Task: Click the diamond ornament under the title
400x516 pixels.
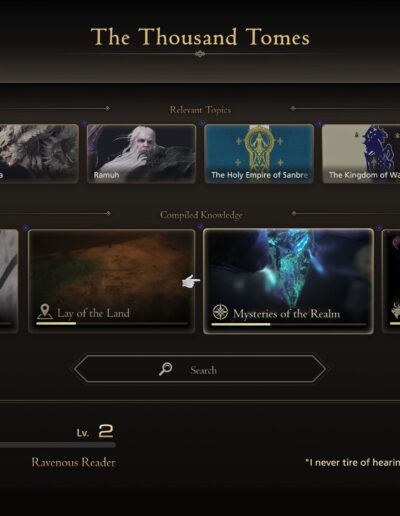Action: coord(200,54)
